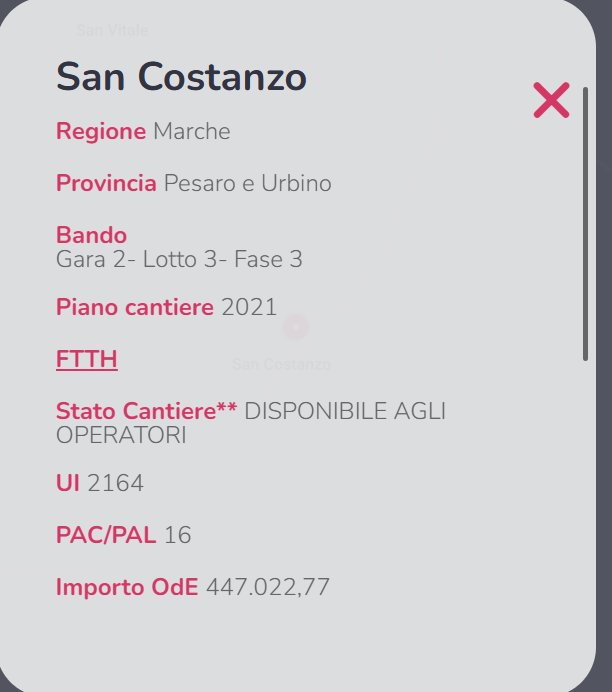Close the San Costanzo details popup
Viewport: 612px width, 692px height.
(x=551, y=100)
